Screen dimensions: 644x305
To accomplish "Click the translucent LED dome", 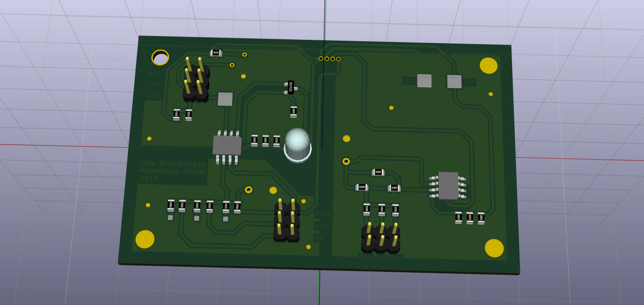I will coord(297,144).
